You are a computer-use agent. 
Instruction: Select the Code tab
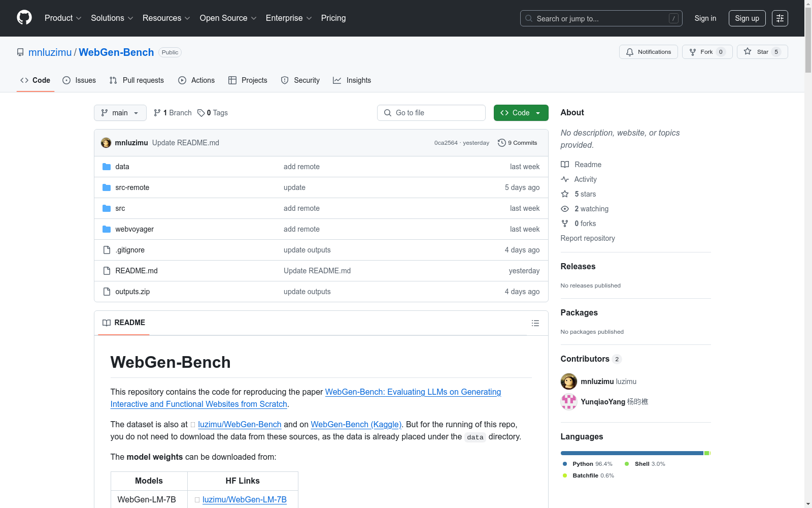36,80
